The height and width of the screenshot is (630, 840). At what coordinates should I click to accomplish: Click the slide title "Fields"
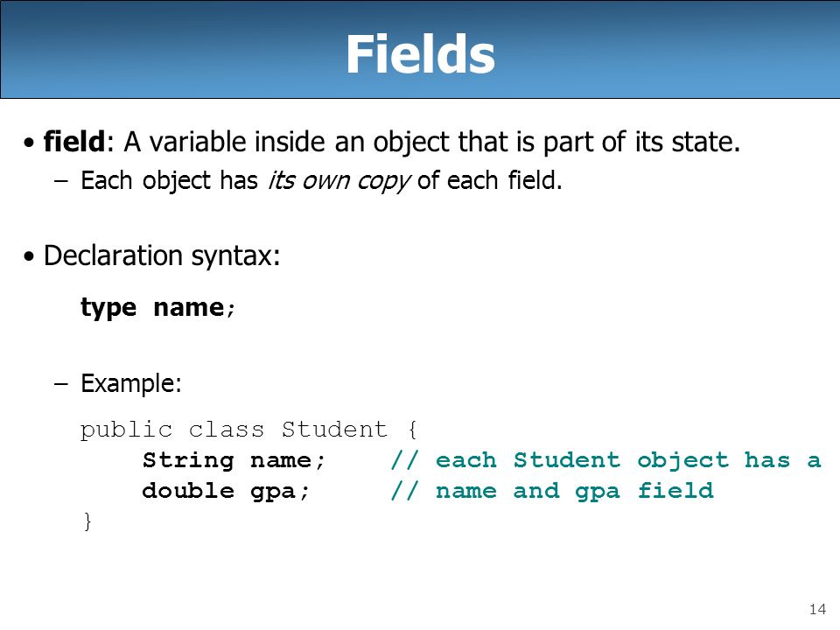click(x=421, y=54)
